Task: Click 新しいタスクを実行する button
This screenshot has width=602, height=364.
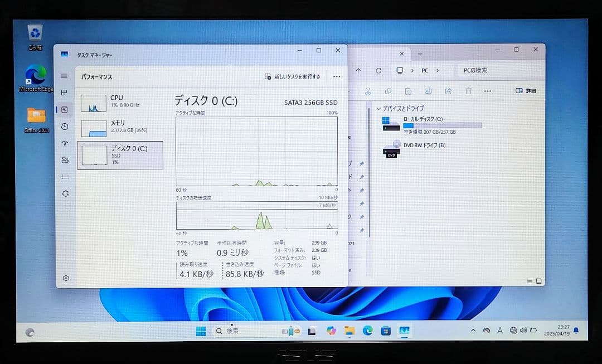Action: 292,77
